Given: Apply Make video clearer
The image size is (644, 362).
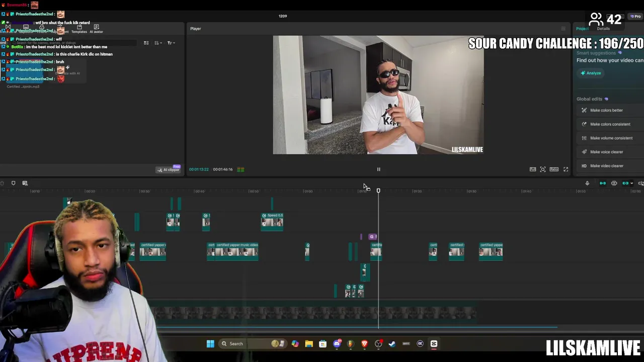Looking at the screenshot, I should [x=610, y=166].
